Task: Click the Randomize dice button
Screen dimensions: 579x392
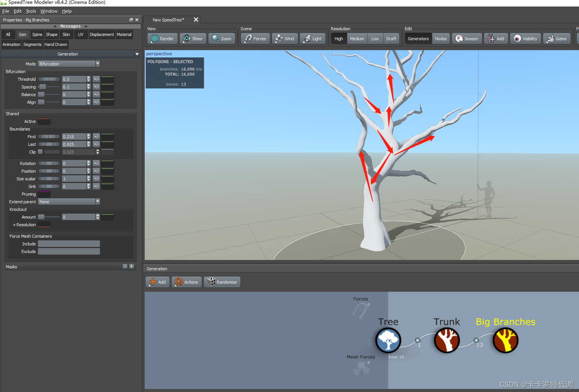Action: (222, 282)
